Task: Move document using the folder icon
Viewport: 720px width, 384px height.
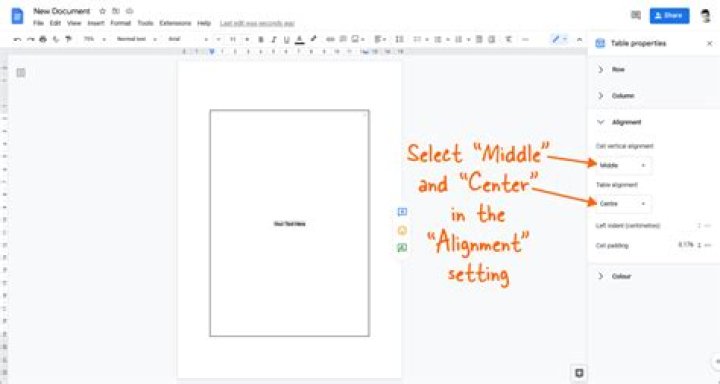Action: pos(116,11)
